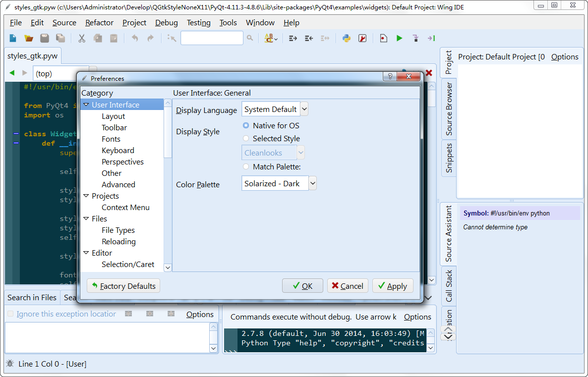Open the Color Palette dropdown
The width and height of the screenshot is (588, 377).
312,184
